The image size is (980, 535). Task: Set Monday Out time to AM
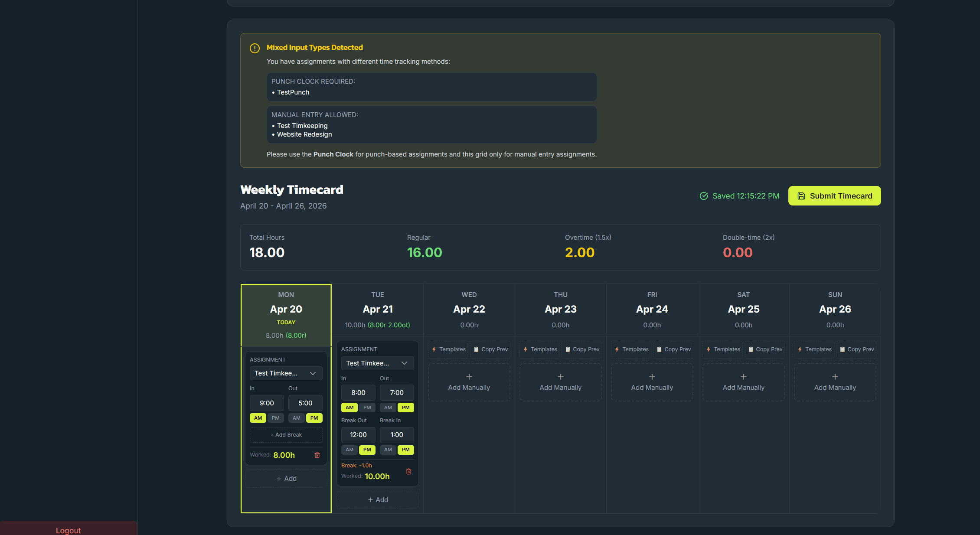[x=297, y=418]
